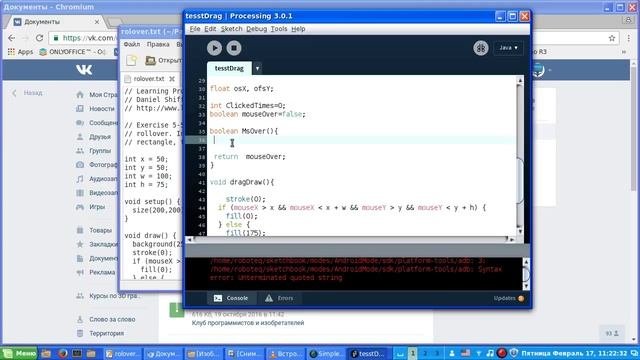Enable the Processing debugger butterfly icon
640x360 pixels.
(x=481, y=48)
